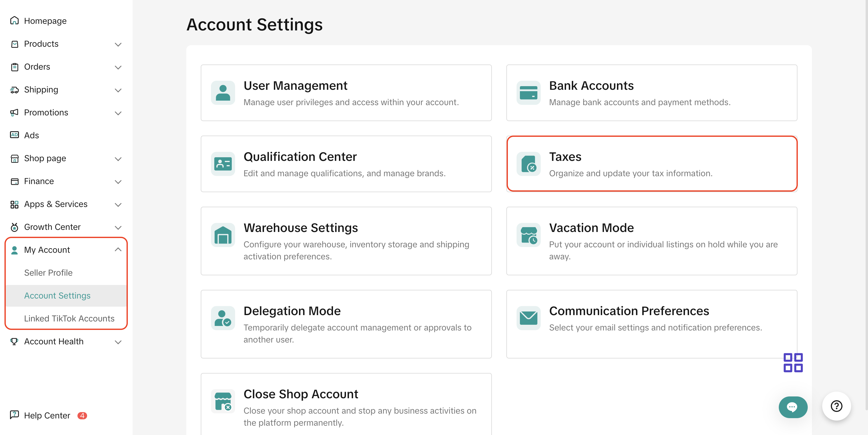Image resolution: width=868 pixels, height=435 pixels.
Task: Open the Help Center link
Action: (x=47, y=415)
